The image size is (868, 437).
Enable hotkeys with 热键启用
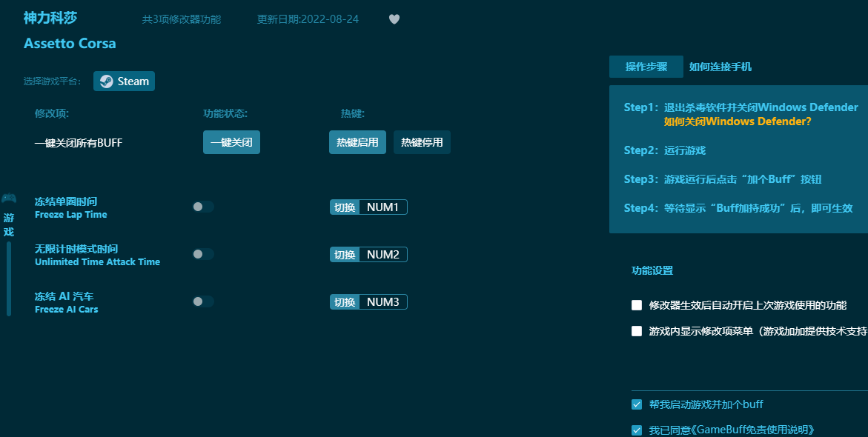357,142
